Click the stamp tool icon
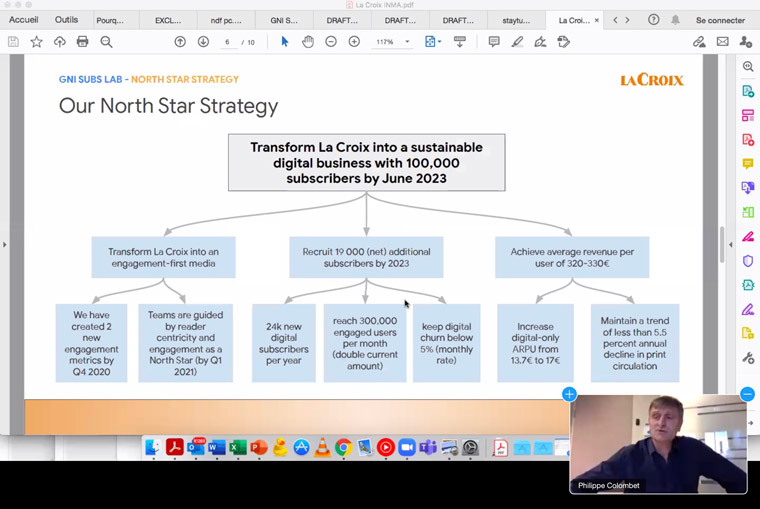Viewport: 760px width, 509px height. [563, 42]
